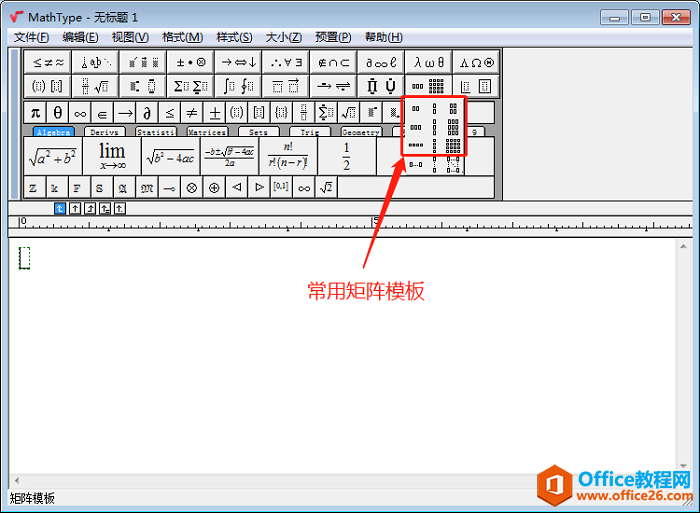Open the operator symbols palette (±•⊗)
700x513 pixels.
[x=191, y=63]
